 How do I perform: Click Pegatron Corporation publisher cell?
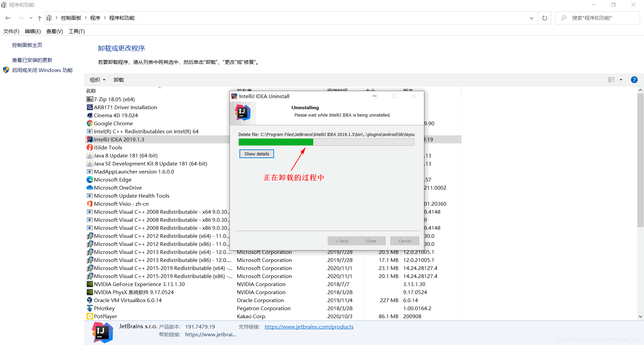pos(264,308)
